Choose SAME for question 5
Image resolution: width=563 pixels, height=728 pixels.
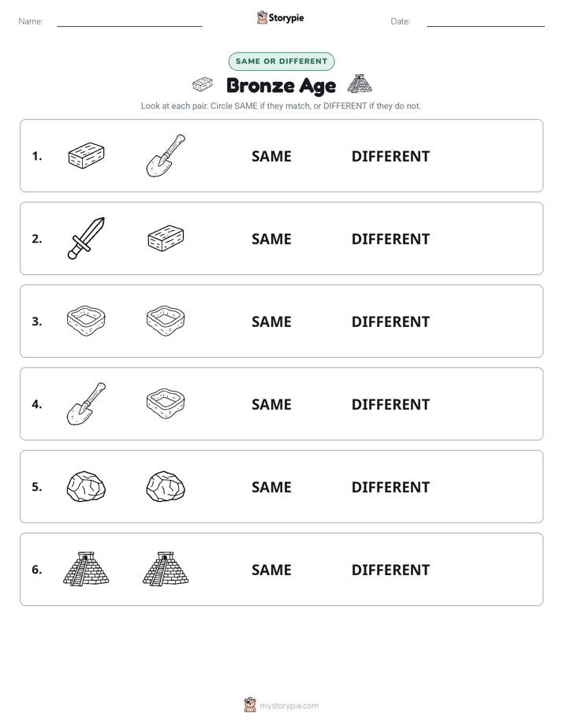coord(271,487)
